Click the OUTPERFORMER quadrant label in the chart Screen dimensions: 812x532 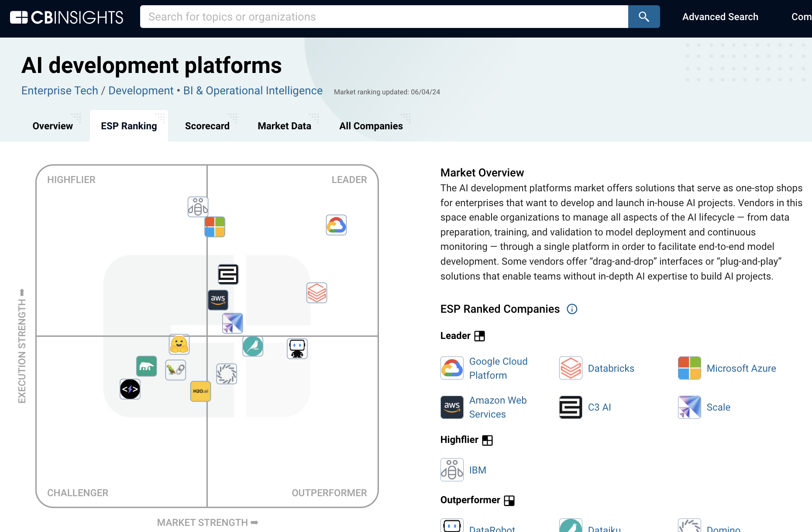click(329, 493)
